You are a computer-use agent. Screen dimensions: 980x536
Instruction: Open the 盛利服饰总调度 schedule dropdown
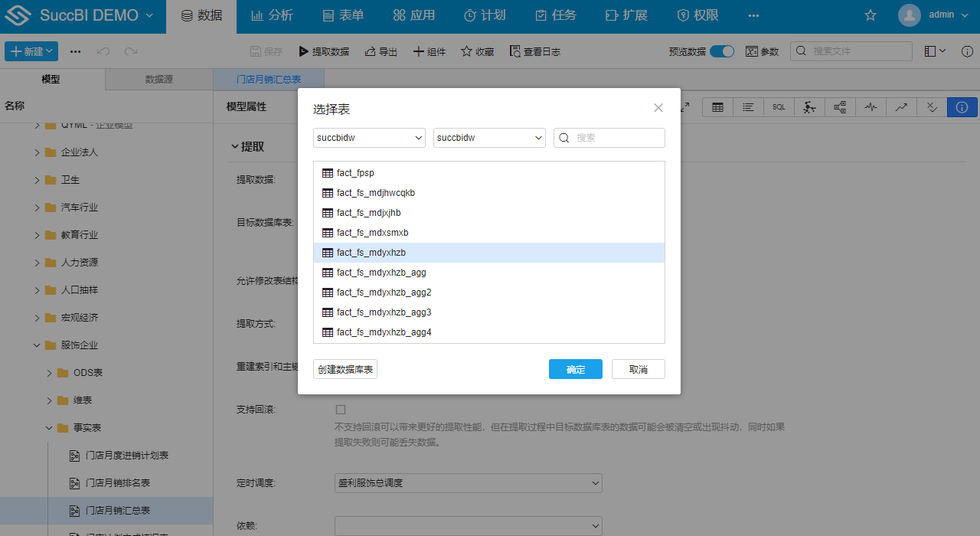click(x=468, y=483)
